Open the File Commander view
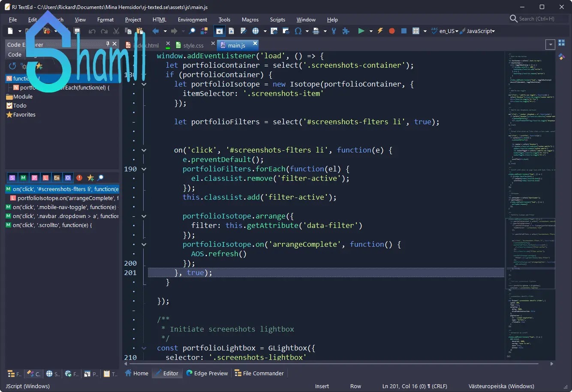The image size is (572, 392). point(259,373)
